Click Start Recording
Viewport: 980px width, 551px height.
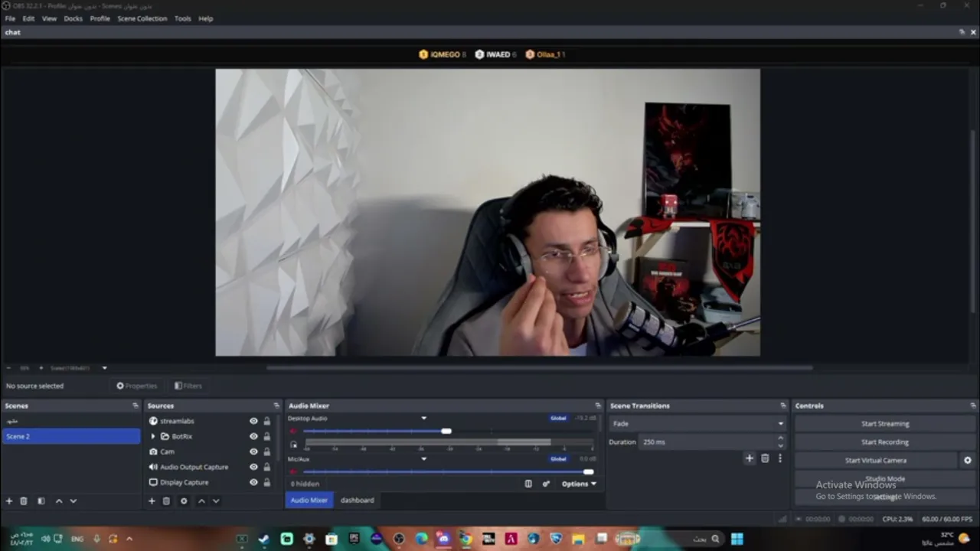(x=885, y=442)
